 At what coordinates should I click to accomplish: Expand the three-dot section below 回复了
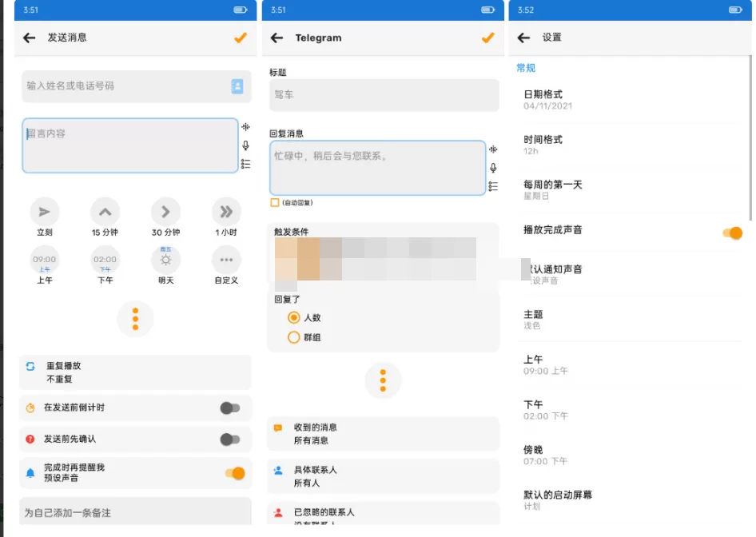(383, 381)
